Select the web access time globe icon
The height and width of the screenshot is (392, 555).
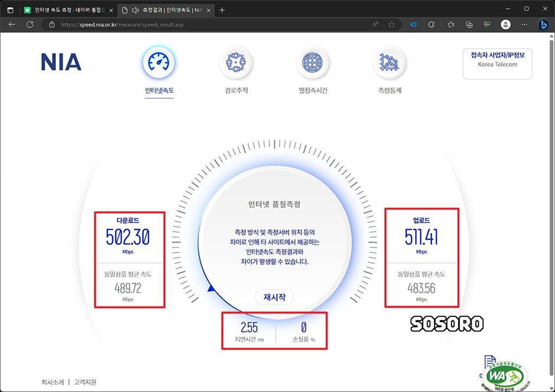coord(313,62)
